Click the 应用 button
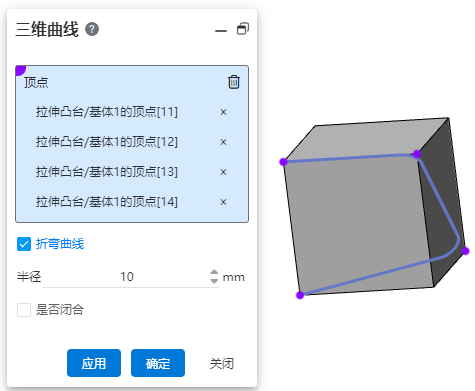The height and width of the screenshot is (391, 475). click(94, 363)
